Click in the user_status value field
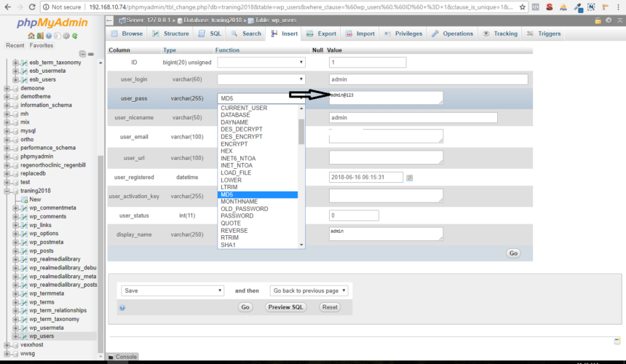 (354, 215)
